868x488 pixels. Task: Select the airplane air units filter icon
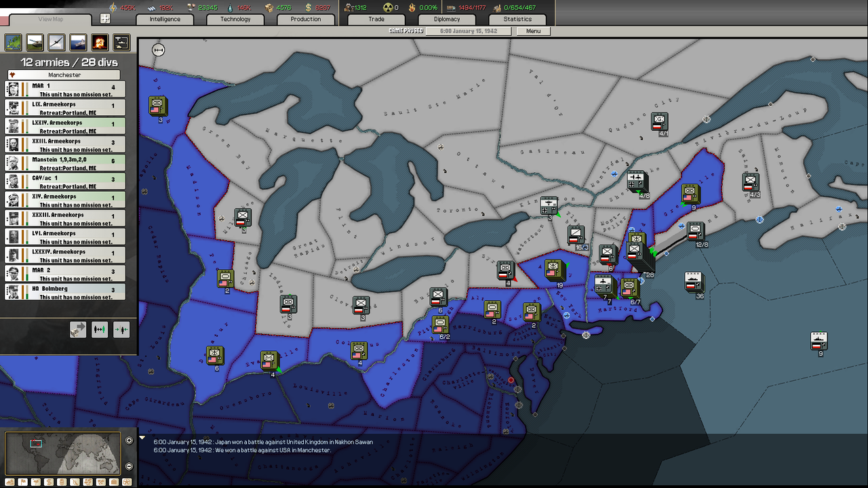pyautogui.click(x=57, y=43)
